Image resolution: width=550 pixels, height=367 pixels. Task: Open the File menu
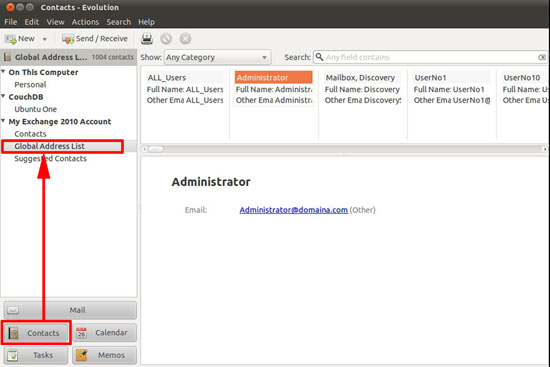[11, 22]
